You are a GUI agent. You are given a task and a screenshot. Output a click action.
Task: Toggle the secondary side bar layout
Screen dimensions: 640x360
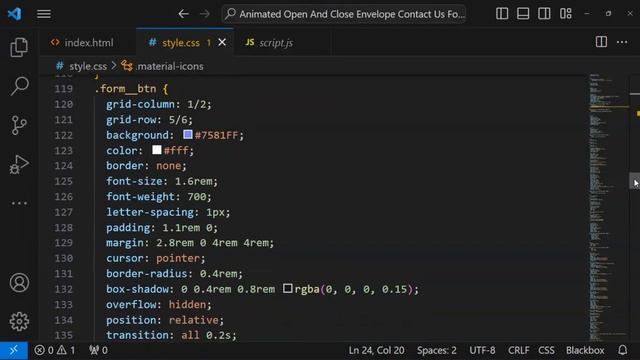coord(544,14)
